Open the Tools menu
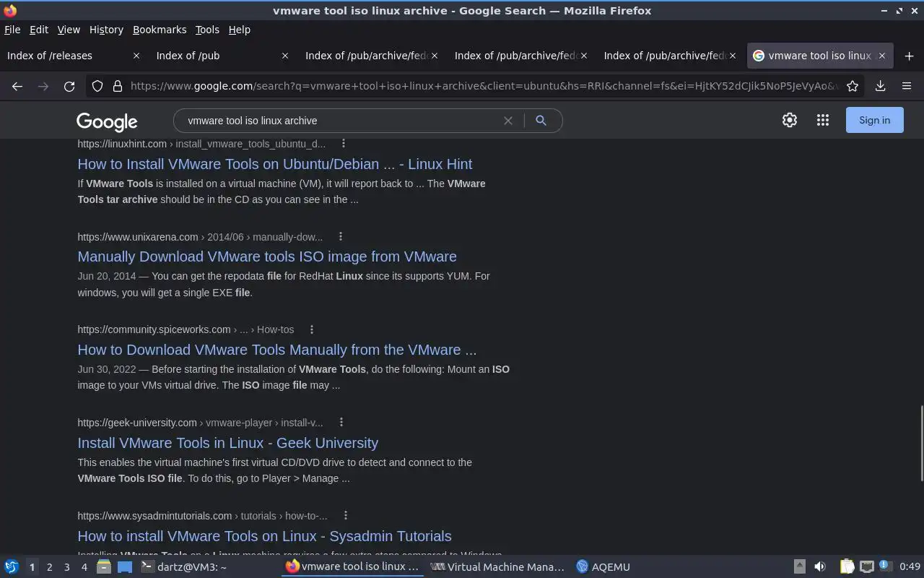The width and height of the screenshot is (924, 578). point(207,30)
